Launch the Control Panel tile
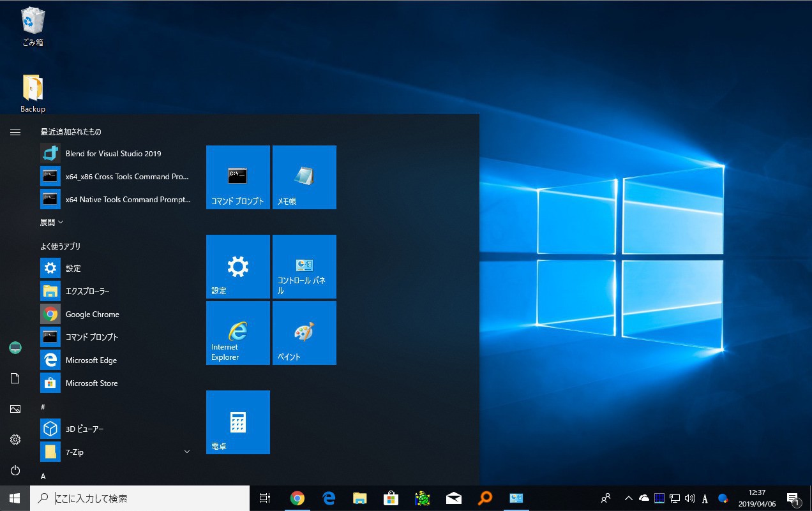This screenshot has height=511, width=812. 304,267
